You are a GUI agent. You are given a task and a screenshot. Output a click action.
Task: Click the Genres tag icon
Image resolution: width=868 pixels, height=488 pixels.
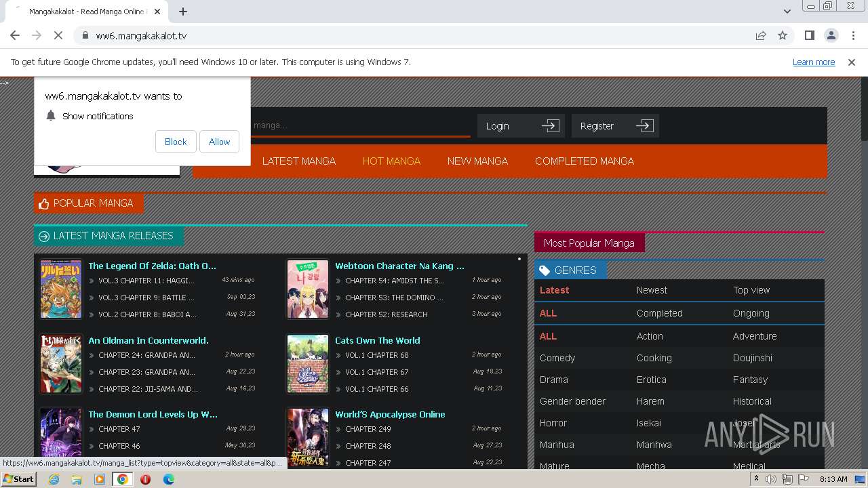(x=545, y=270)
